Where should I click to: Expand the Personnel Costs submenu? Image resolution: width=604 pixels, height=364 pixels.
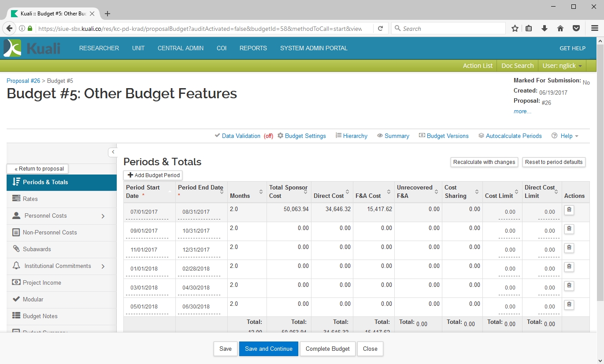pos(103,216)
